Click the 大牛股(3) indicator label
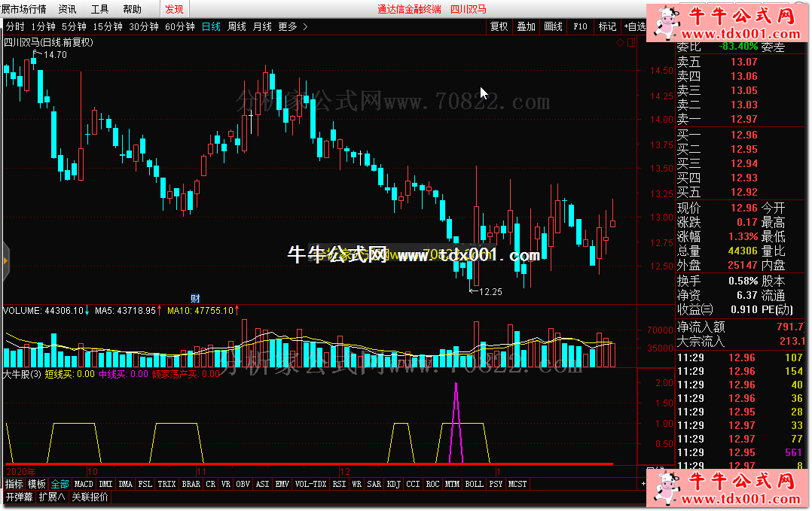 point(22,374)
